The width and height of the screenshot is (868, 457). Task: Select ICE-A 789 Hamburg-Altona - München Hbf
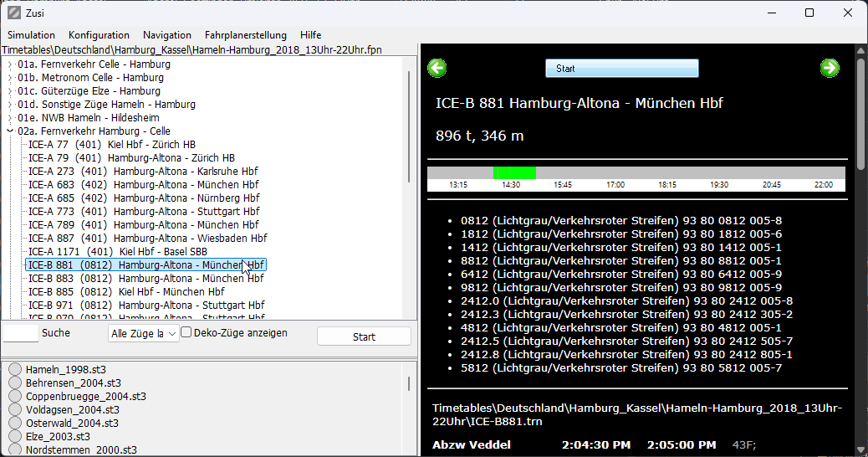tap(143, 224)
